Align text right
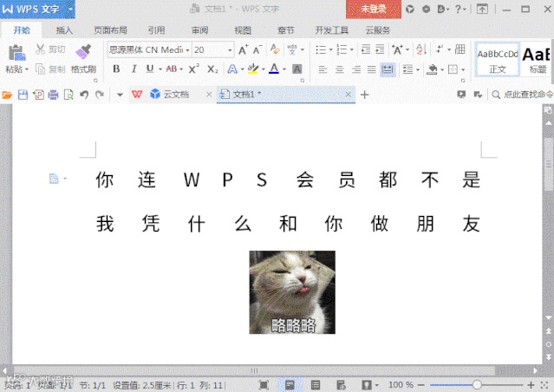 pyautogui.click(x=355, y=69)
